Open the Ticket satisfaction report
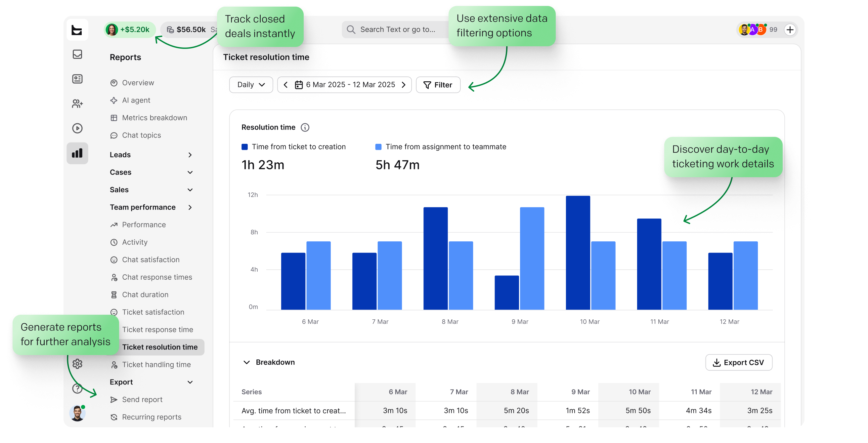 [152, 312]
